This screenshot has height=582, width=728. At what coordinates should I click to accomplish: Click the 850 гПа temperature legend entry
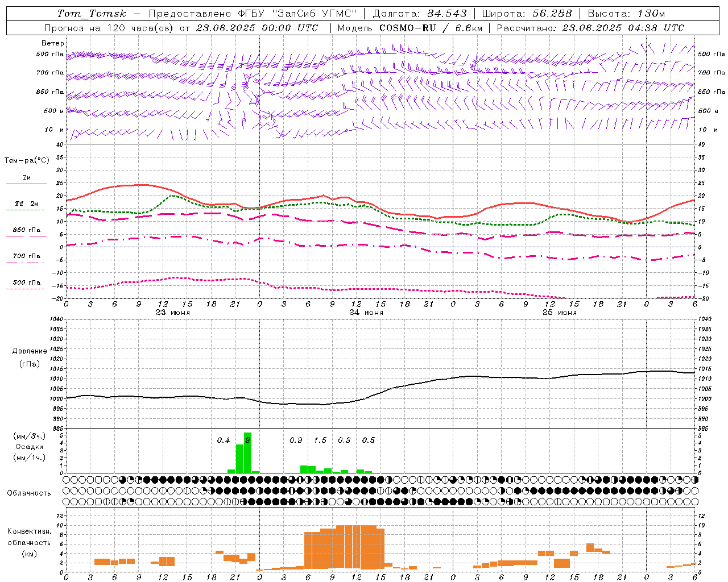tap(26, 230)
